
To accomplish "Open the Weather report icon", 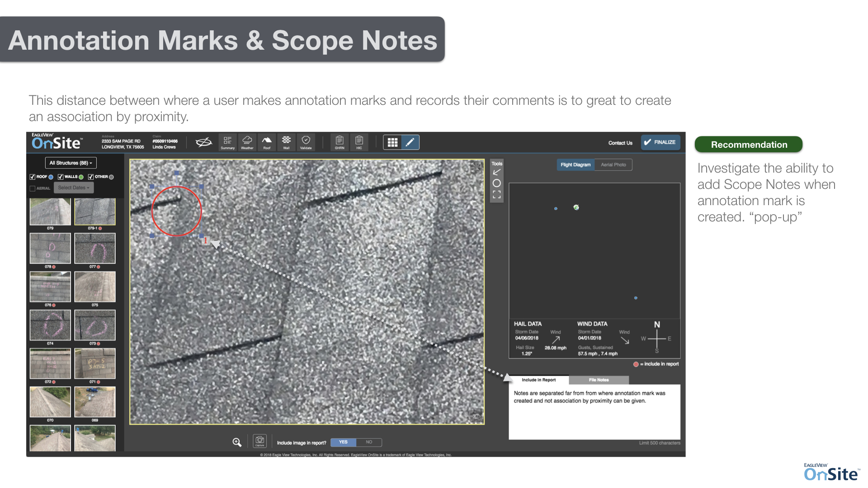I will [247, 142].
